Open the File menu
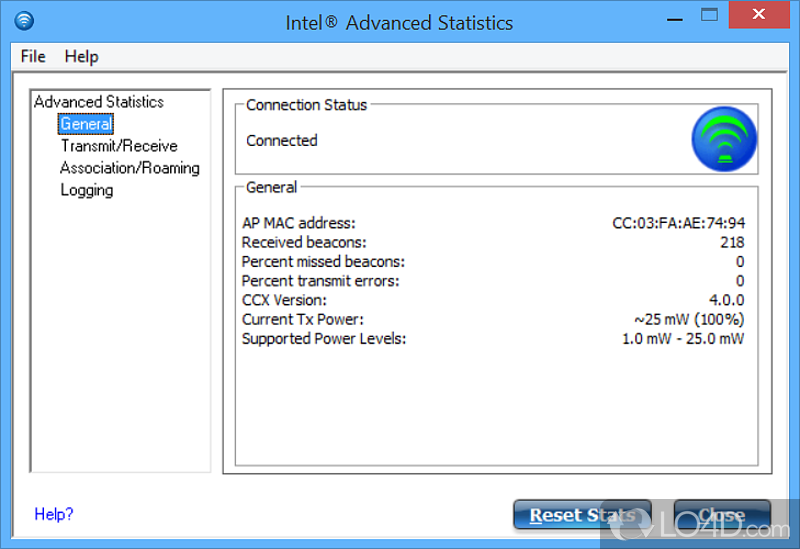 (33, 56)
